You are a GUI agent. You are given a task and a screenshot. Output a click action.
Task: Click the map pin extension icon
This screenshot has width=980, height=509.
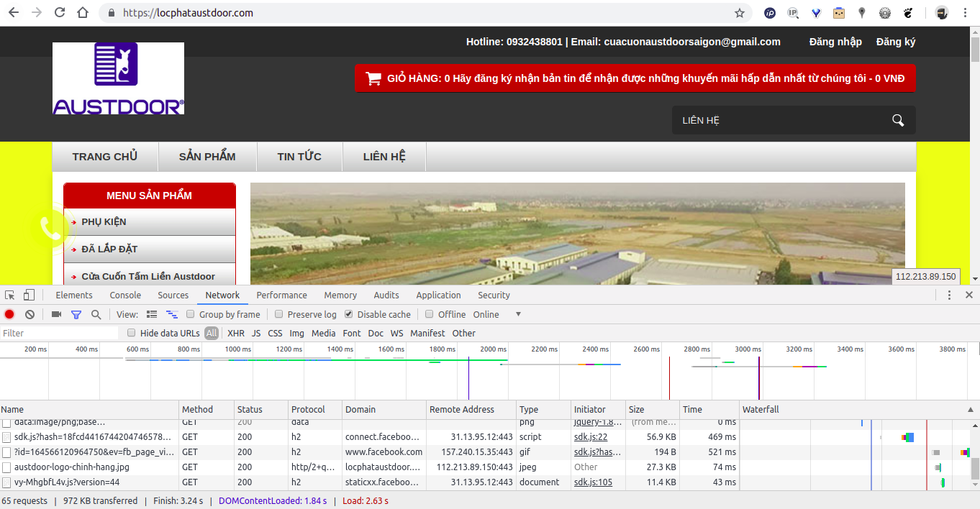[x=862, y=13]
